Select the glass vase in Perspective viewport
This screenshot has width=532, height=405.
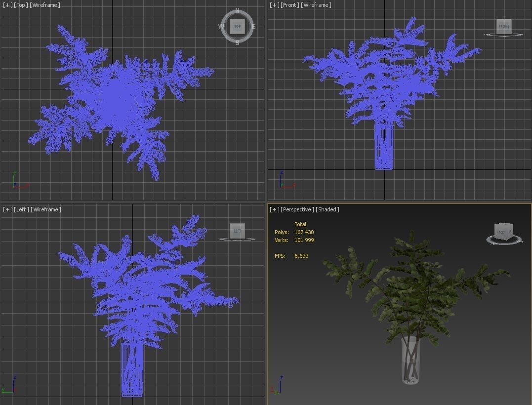point(411,360)
